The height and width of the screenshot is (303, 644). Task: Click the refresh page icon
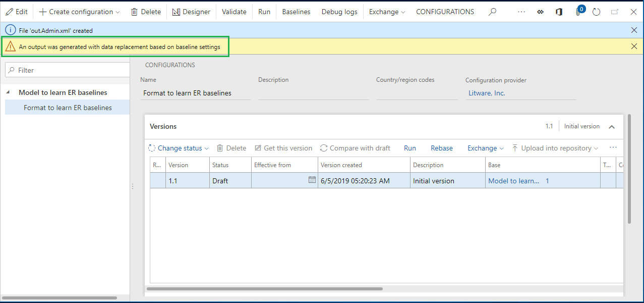(597, 12)
